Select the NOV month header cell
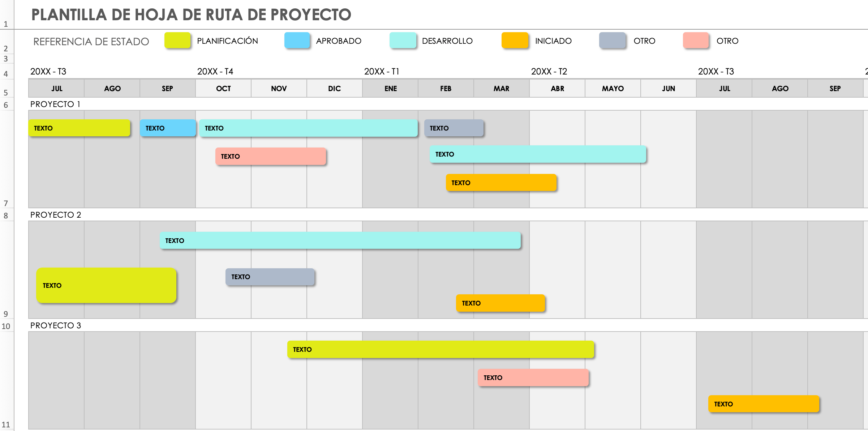Screen dimensions: 868x431 point(279,89)
